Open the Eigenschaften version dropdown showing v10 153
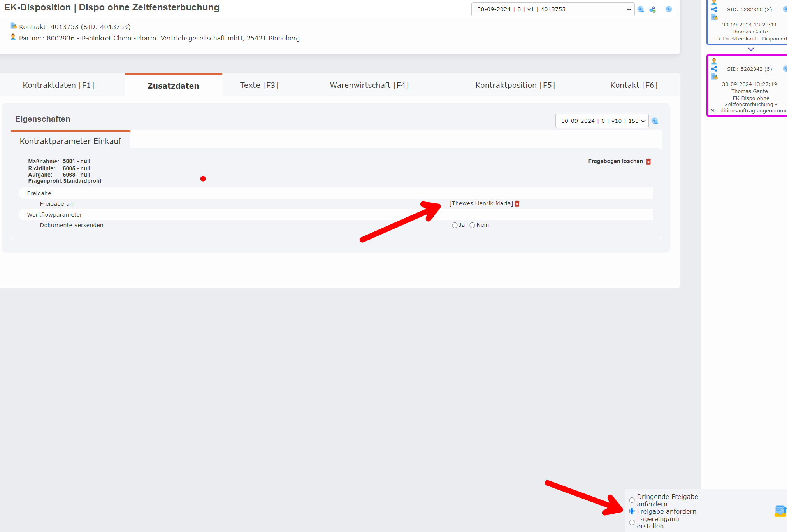This screenshot has width=787, height=532. coord(602,121)
